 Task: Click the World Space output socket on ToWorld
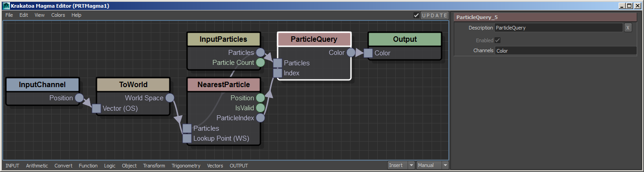coord(169,98)
